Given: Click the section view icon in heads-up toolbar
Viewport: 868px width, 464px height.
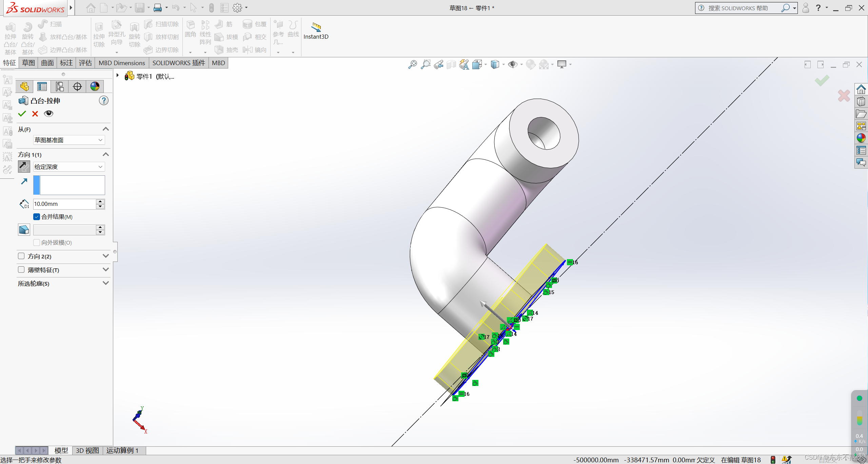Looking at the screenshot, I should click(451, 64).
